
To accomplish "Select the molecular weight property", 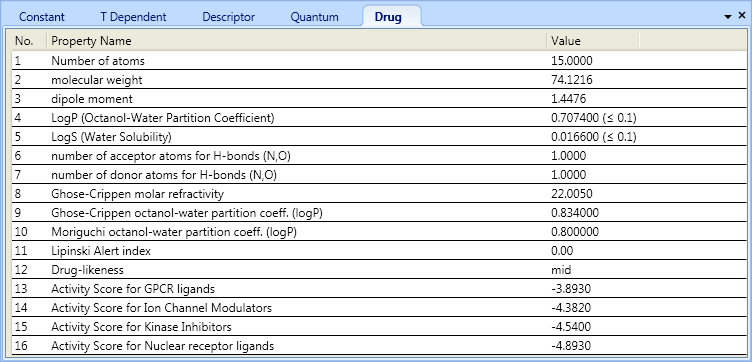I will click(x=379, y=80).
